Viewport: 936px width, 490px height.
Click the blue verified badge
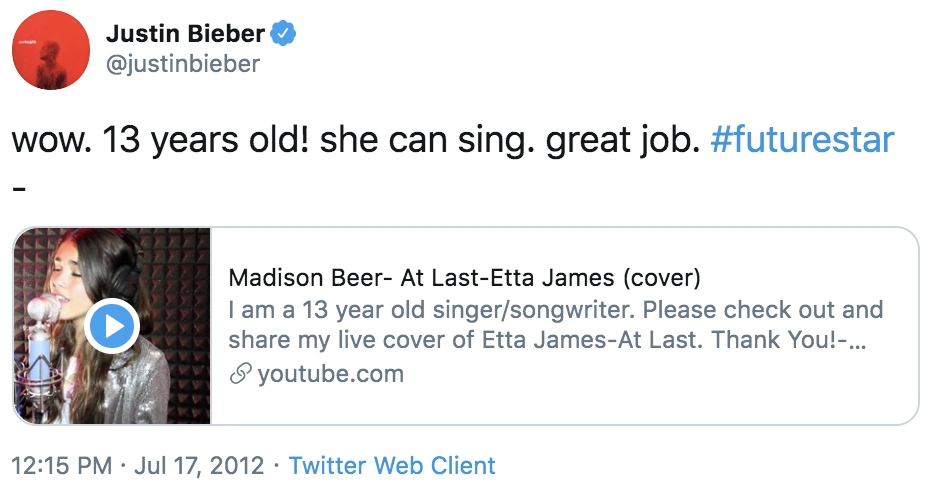coord(284,34)
